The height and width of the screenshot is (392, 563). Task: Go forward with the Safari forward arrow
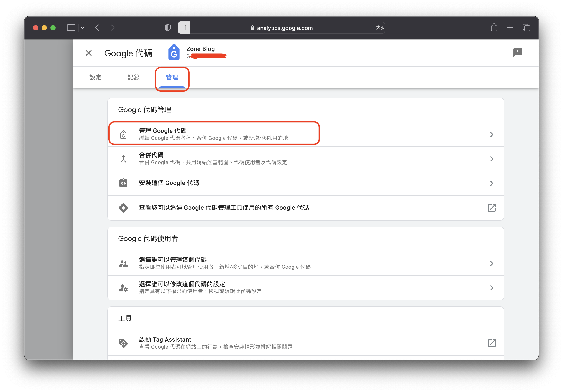[x=113, y=28]
